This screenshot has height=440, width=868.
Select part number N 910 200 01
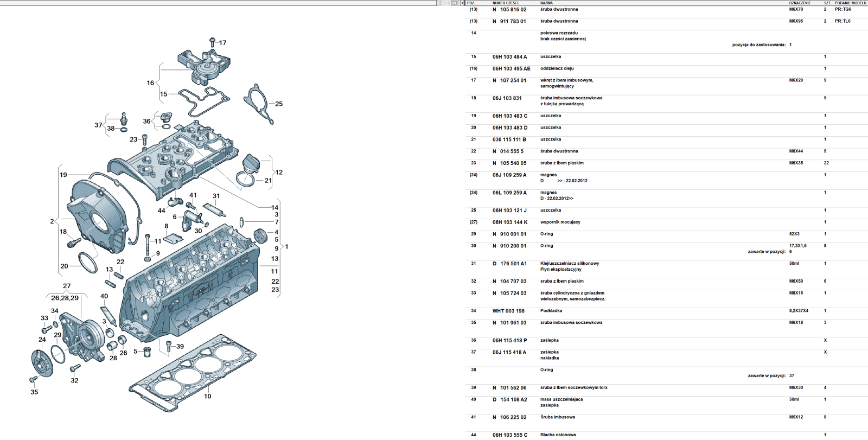[509, 246]
